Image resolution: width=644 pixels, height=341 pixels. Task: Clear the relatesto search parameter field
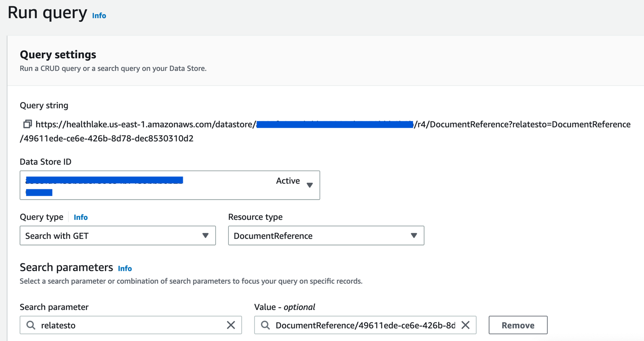(231, 325)
